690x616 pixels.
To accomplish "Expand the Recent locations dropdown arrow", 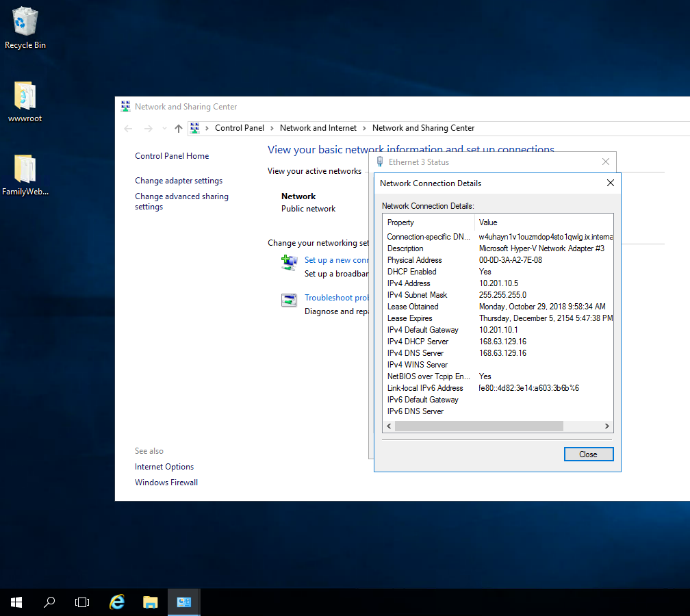I will (164, 129).
